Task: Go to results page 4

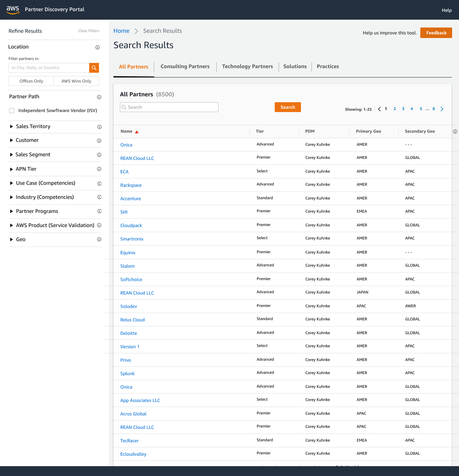Action: tap(411, 109)
